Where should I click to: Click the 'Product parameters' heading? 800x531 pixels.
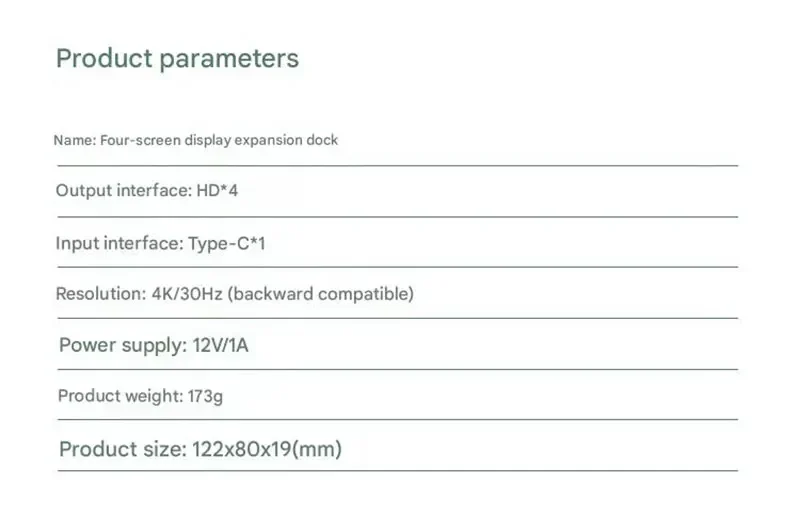click(x=177, y=58)
